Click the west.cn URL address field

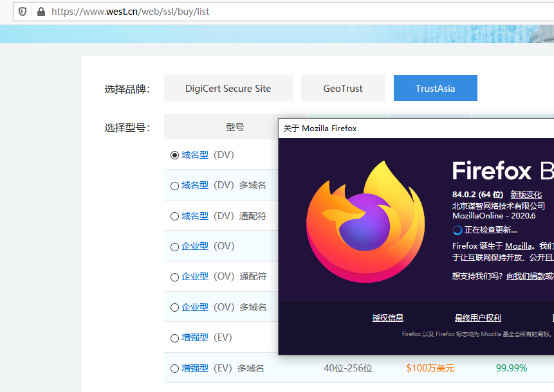point(257,12)
